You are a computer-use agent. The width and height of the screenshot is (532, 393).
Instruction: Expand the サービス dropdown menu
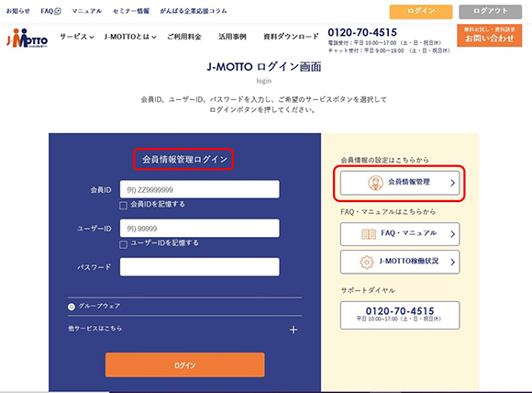click(x=77, y=37)
